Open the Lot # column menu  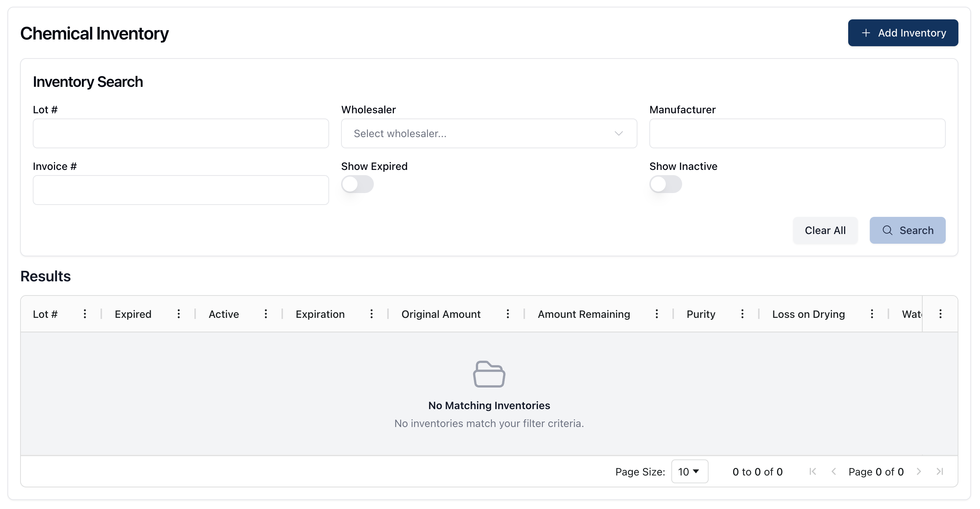85,314
